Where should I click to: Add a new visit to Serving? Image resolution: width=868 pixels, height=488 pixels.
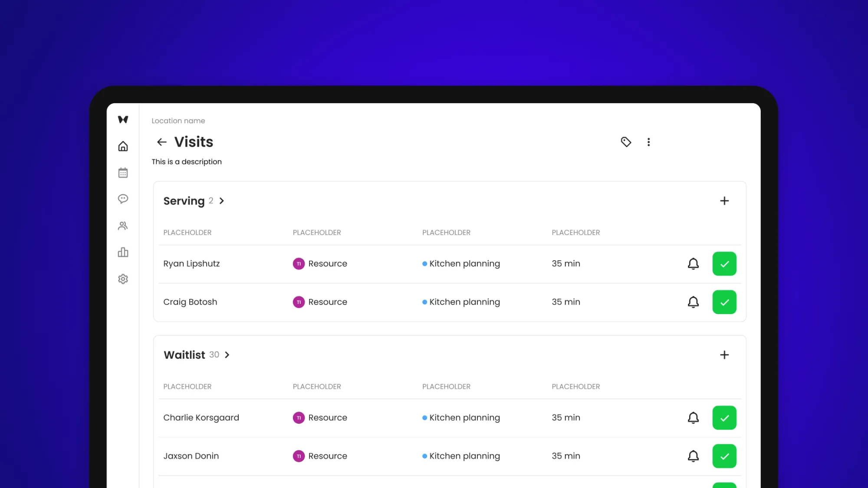[724, 201]
